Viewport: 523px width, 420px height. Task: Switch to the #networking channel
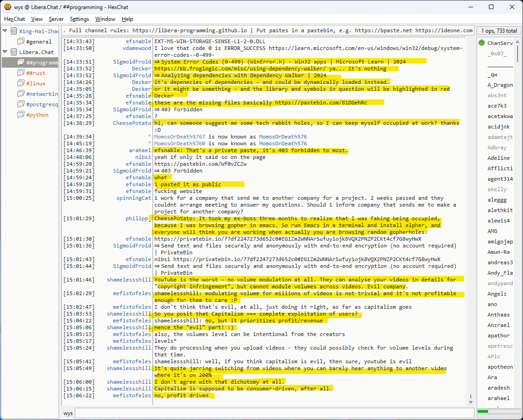(x=42, y=94)
